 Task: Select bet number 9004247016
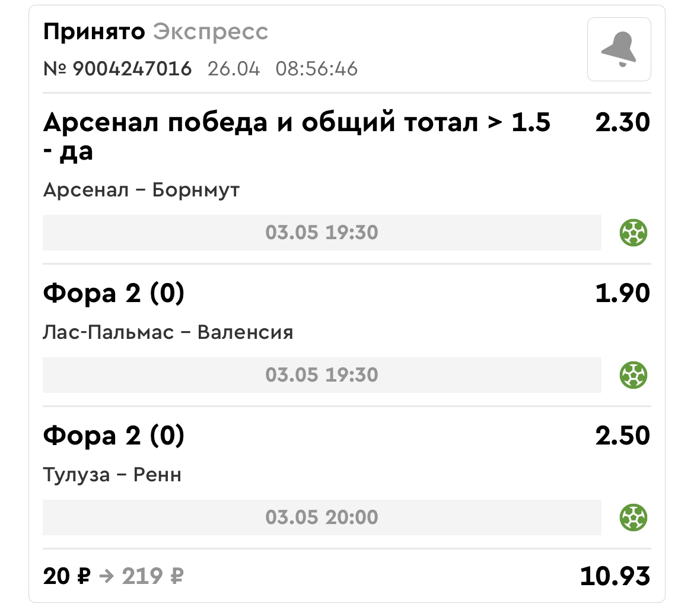click(x=117, y=69)
